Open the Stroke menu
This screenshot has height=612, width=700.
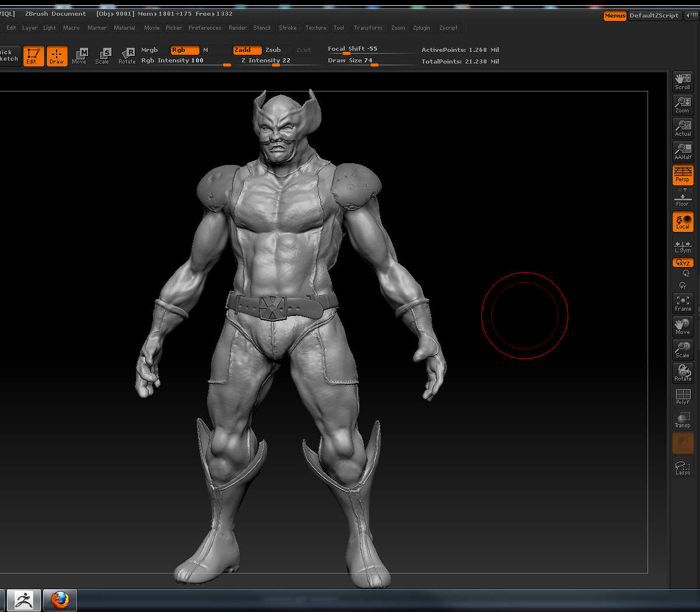tap(288, 28)
